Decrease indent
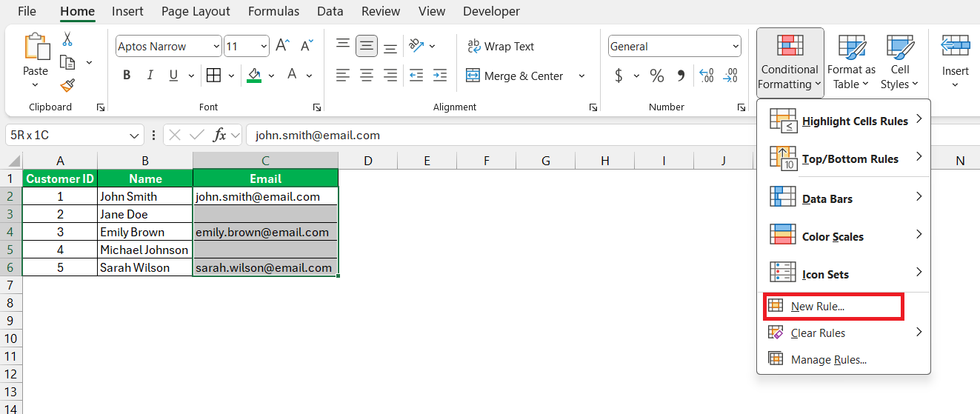 click(416, 76)
